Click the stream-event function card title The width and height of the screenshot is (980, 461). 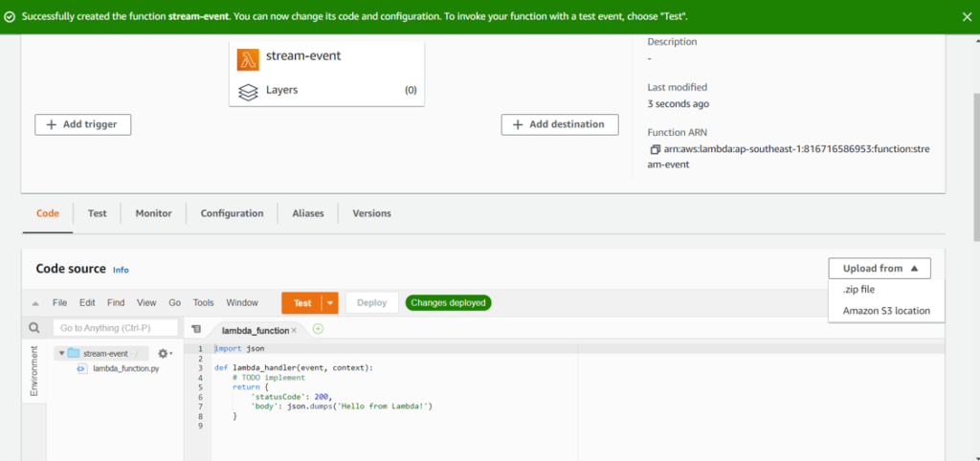(303, 55)
